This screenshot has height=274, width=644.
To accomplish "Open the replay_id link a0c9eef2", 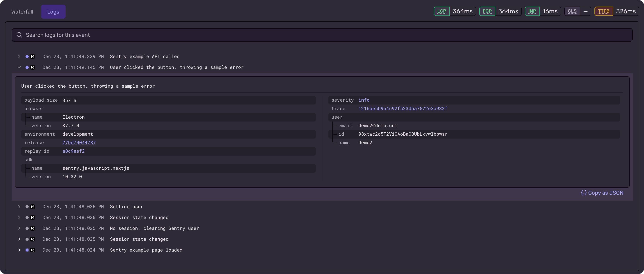I will (73, 151).
